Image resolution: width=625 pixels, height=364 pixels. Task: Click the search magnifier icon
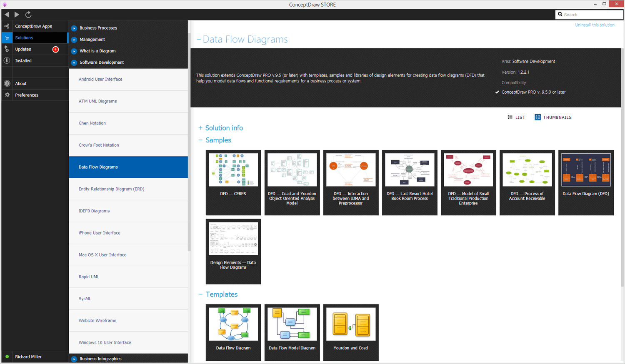tap(560, 15)
